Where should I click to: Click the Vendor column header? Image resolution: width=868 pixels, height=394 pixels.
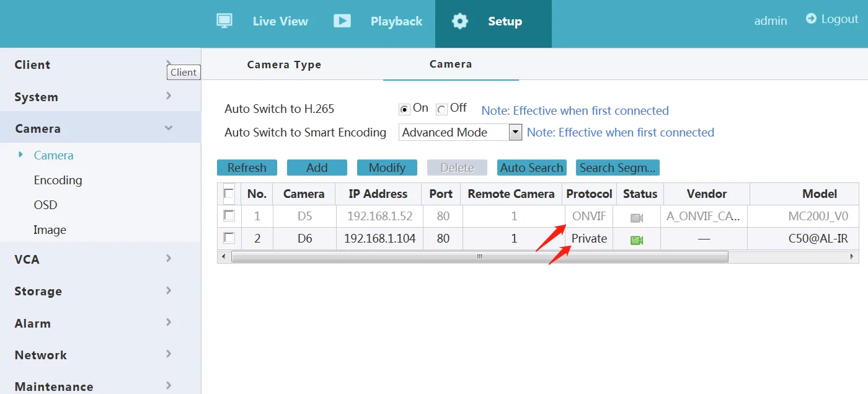707,194
